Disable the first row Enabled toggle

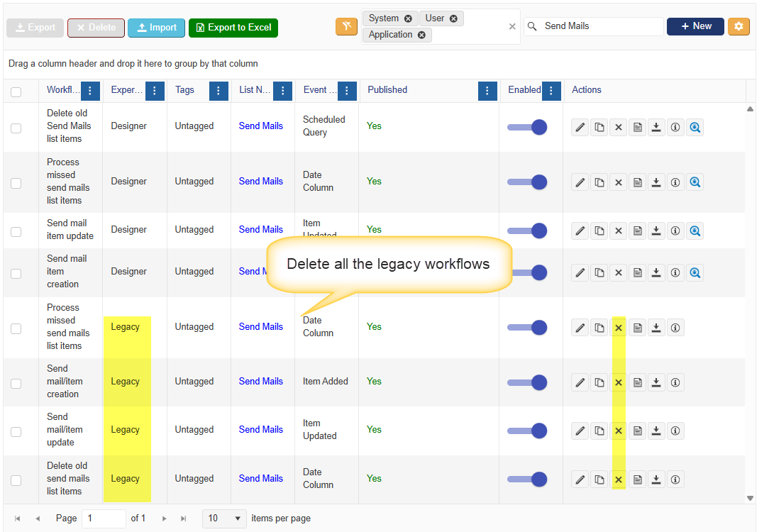(x=526, y=127)
